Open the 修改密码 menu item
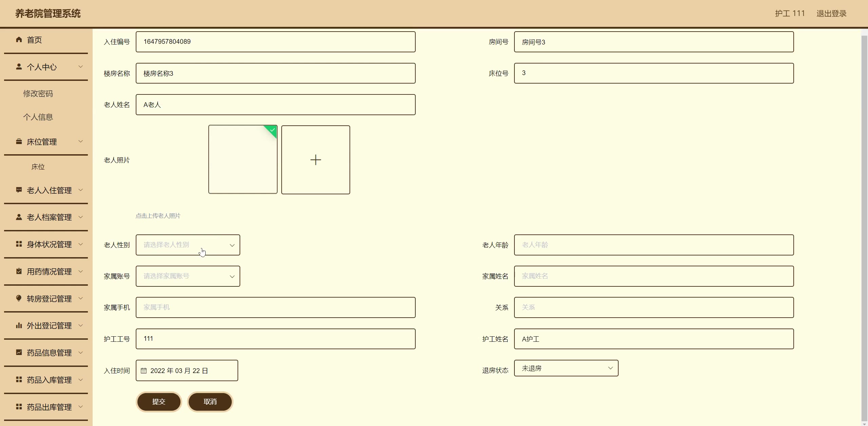Image resolution: width=868 pixels, height=426 pixels. (x=38, y=93)
